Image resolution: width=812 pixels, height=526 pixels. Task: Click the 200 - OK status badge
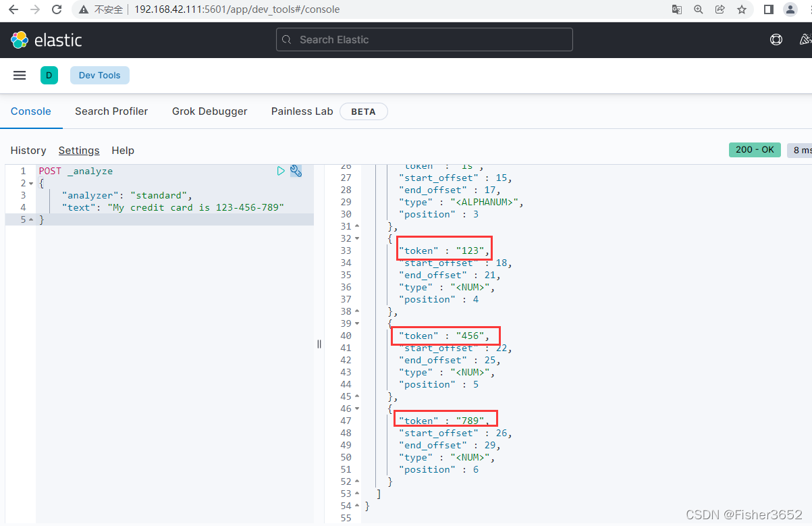755,150
